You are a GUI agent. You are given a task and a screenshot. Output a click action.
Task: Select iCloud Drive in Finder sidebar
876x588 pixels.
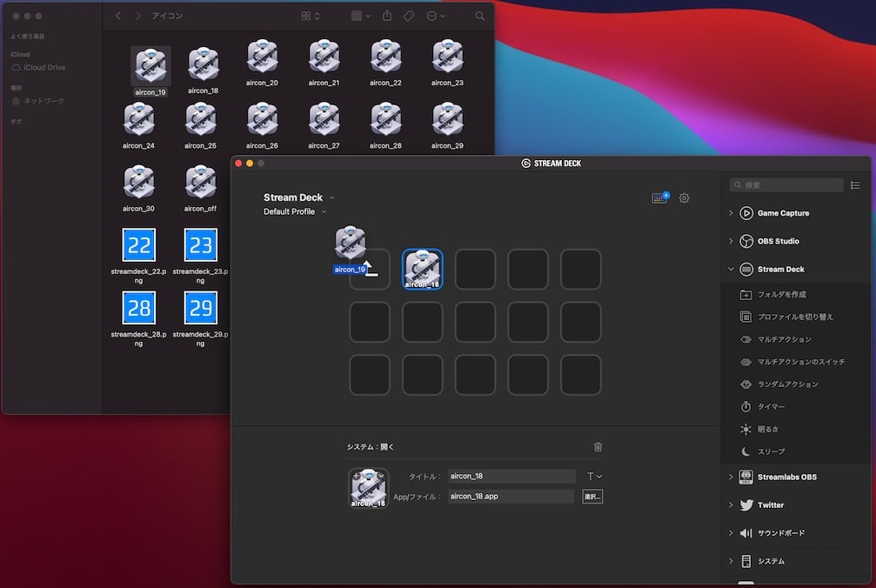pos(43,68)
